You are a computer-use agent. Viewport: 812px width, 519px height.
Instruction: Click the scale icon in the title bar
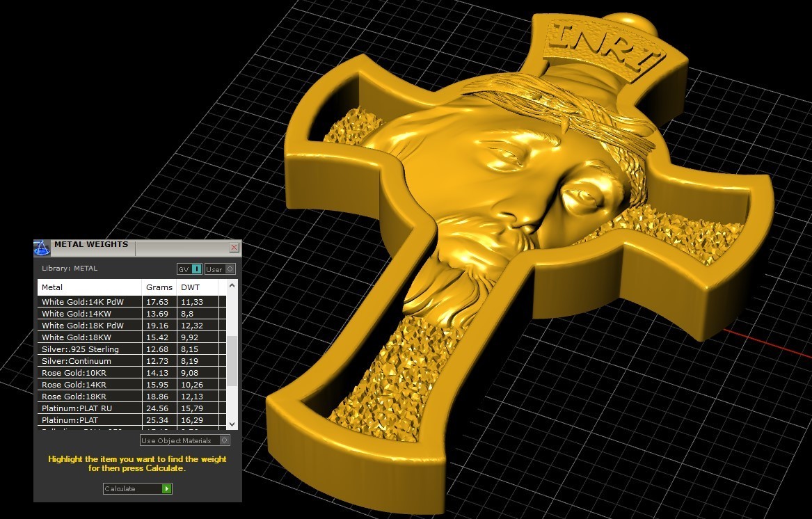click(x=42, y=246)
